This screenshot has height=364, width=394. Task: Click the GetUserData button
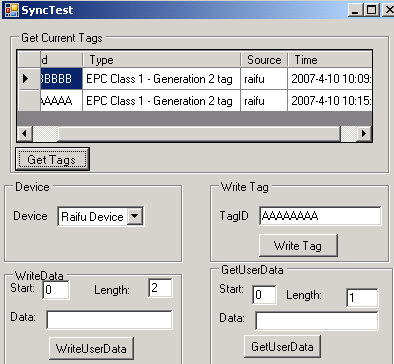(282, 346)
